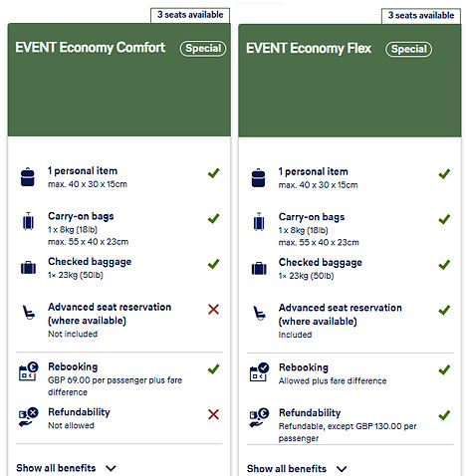
Task: Select the EVENT Economy Flex fare header
Action: 349,81
